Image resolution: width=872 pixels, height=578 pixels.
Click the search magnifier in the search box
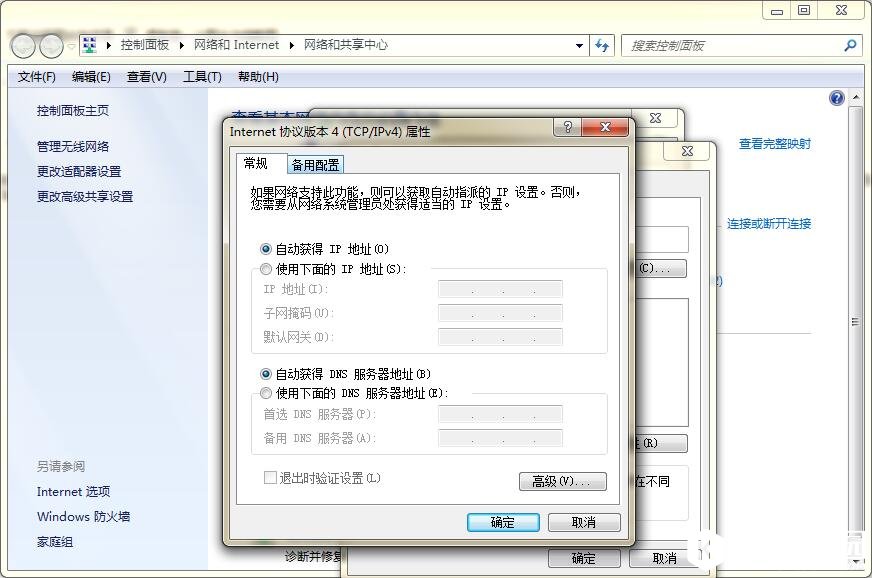[849, 45]
